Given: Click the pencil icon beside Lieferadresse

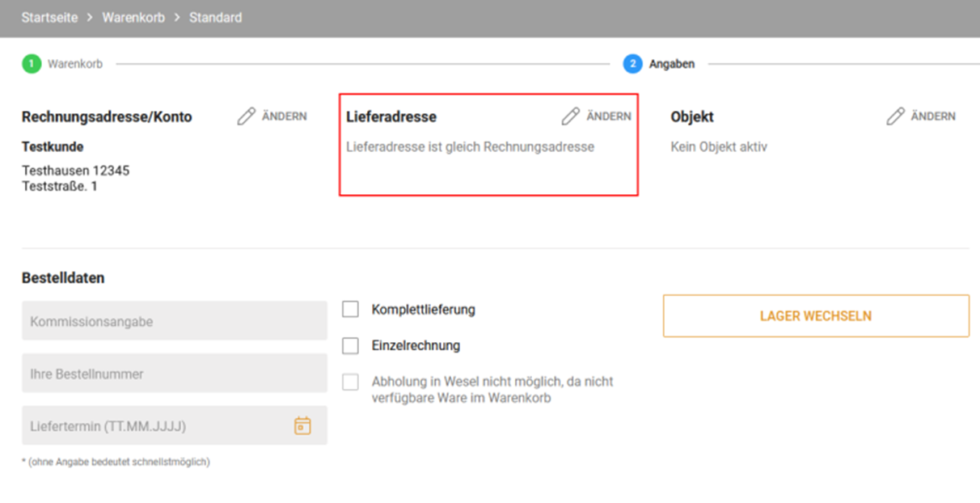Looking at the screenshot, I should (570, 116).
